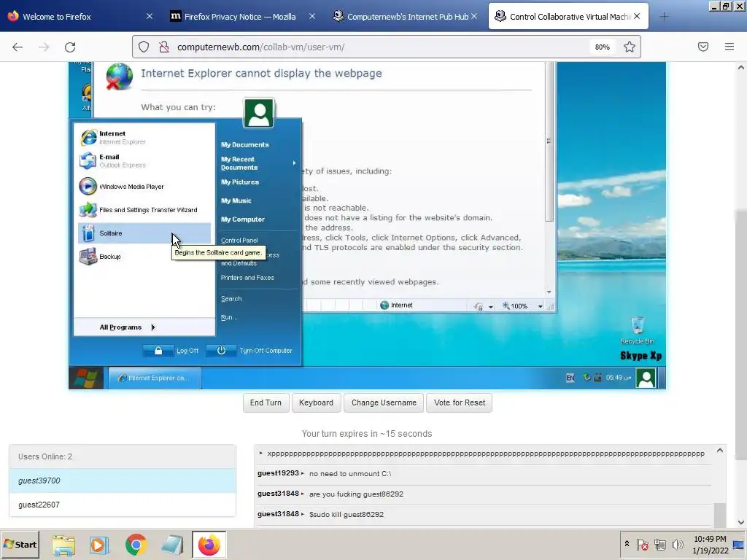Image resolution: width=747 pixels, height=560 pixels.
Task: Show hidden tray icons on host taskbar
Action: click(627, 544)
